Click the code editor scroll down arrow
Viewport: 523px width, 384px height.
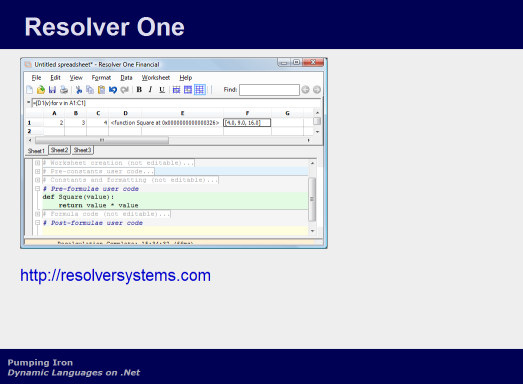[312, 231]
